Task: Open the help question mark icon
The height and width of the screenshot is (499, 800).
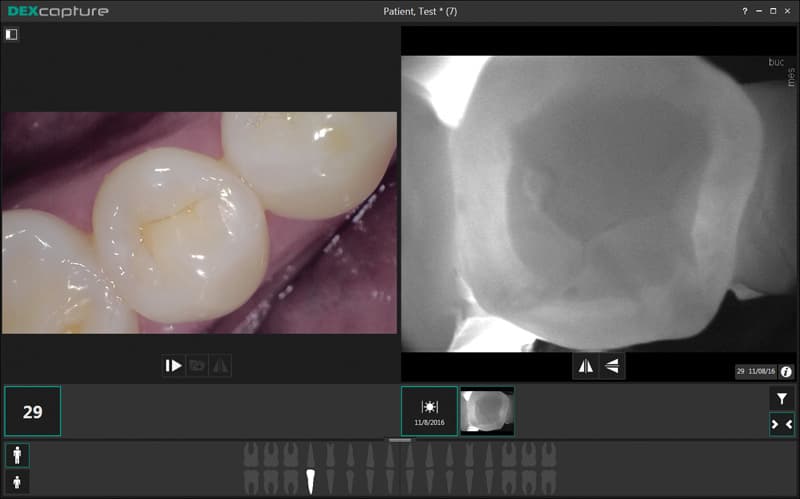Action: click(x=745, y=11)
